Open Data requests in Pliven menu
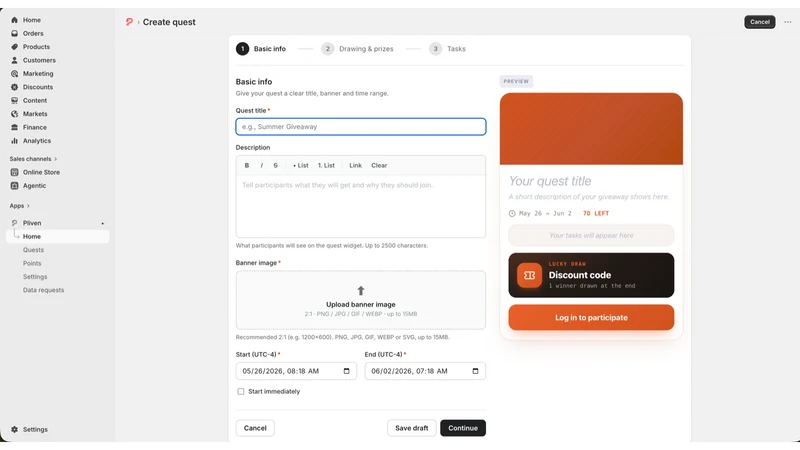 [43, 290]
